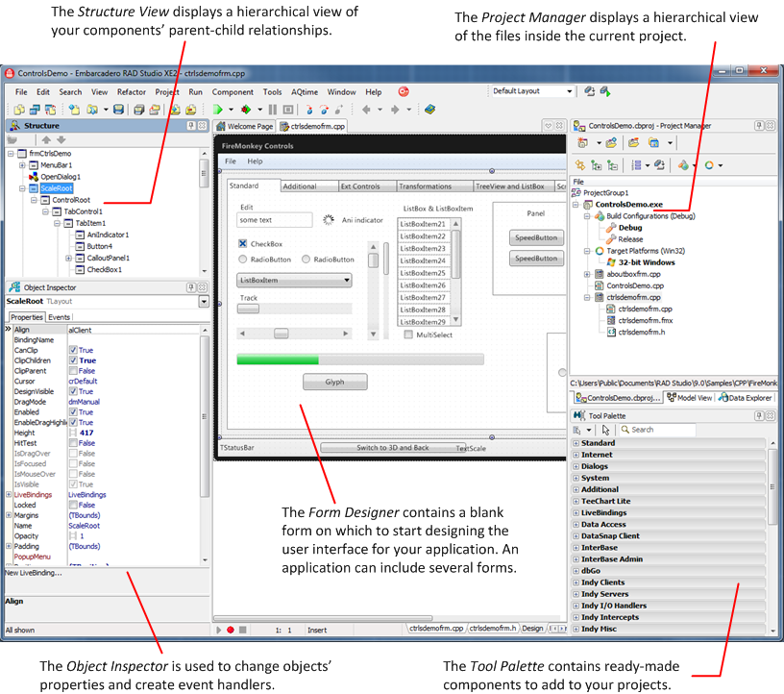Toggle the ClipParent property checkbox
The width and height of the screenshot is (784, 694).
pyautogui.click(x=73, y=371)
